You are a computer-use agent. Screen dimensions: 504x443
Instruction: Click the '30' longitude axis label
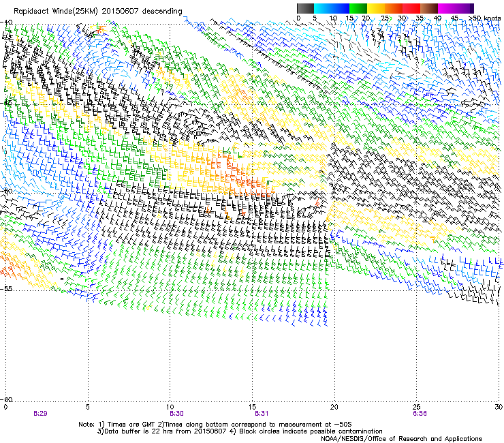click(499, 407)
